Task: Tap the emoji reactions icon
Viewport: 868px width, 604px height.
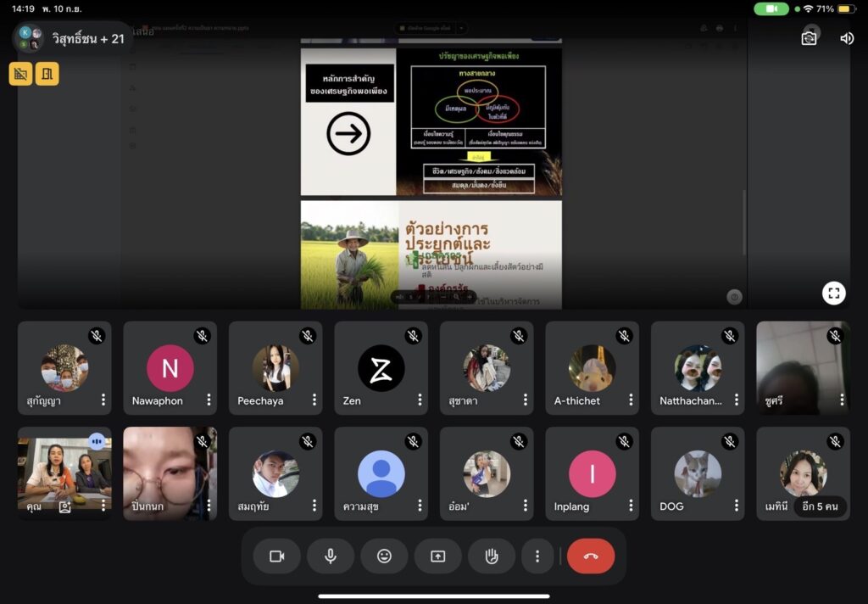Action: pyautogui.click(x=384, y=556)
